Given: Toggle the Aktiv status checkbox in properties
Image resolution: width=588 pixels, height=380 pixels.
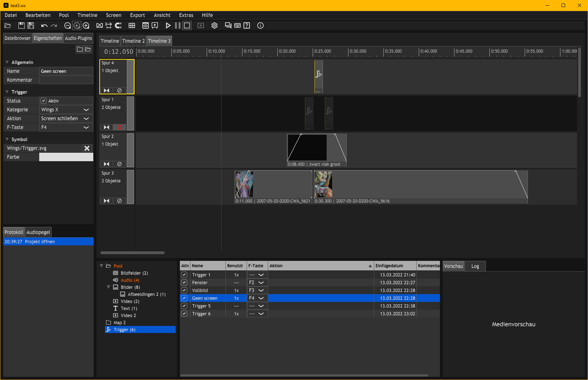Looking at the screenshot, I should 43,101.
